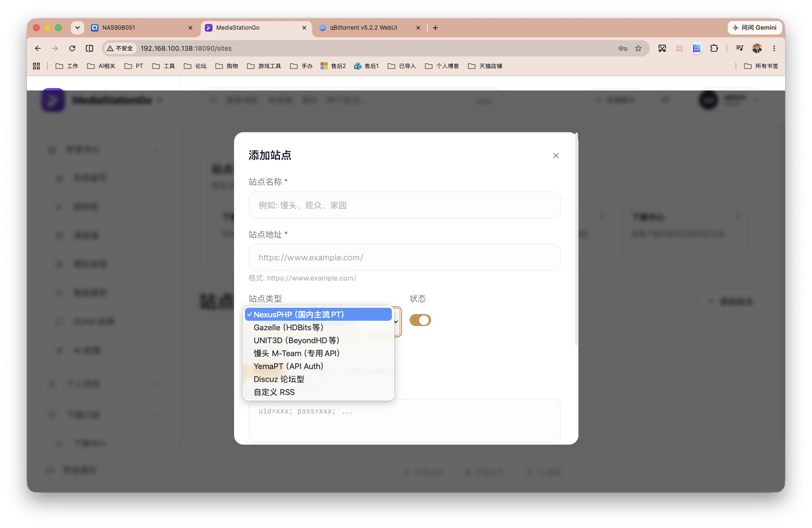Open the tab search dropdown arrow
The width and height of the screenshot is (812, 528).
click(x=78, y=28)
